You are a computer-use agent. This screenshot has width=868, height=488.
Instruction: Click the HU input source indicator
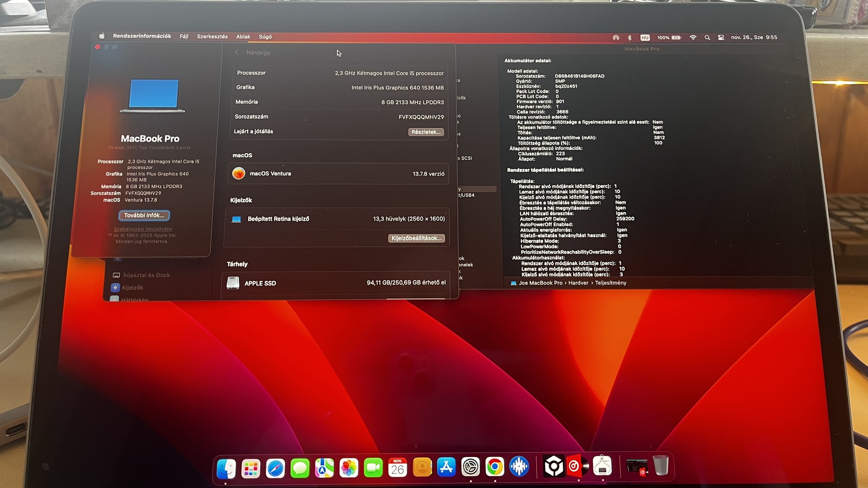pos(645,38)
